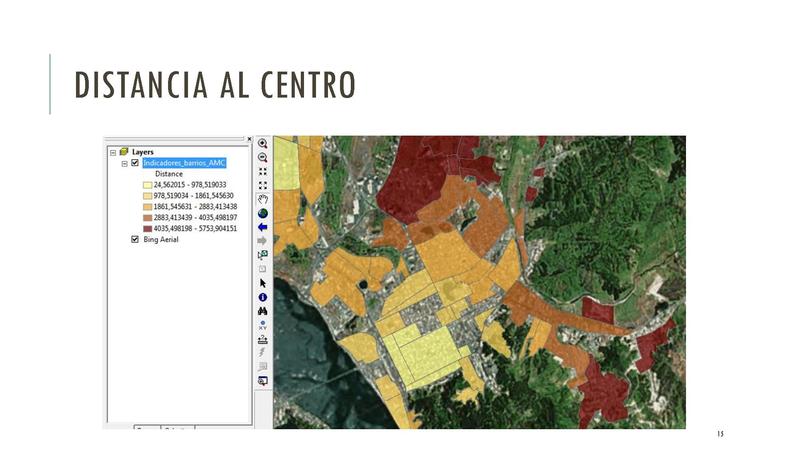Click the Fixed Zoom In icon
Viewport: 800px width, 450px height.
coord(263,171)
